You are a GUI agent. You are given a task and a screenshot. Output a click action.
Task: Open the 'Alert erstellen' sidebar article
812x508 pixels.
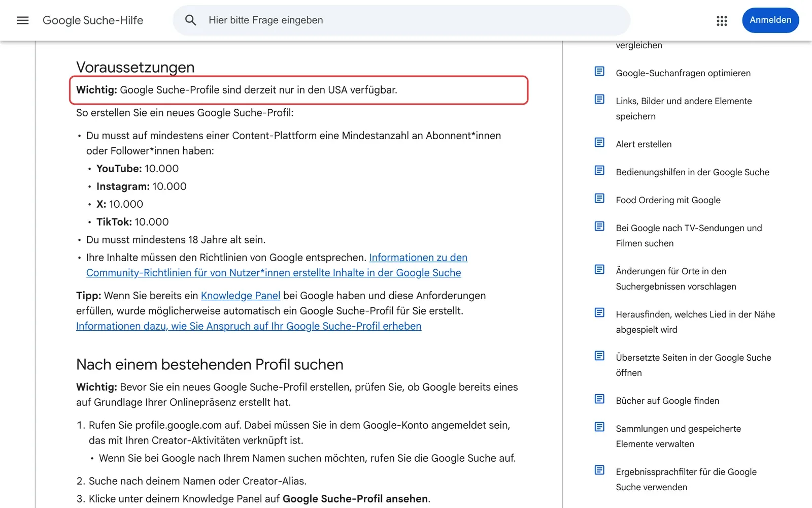pos(644,144)
